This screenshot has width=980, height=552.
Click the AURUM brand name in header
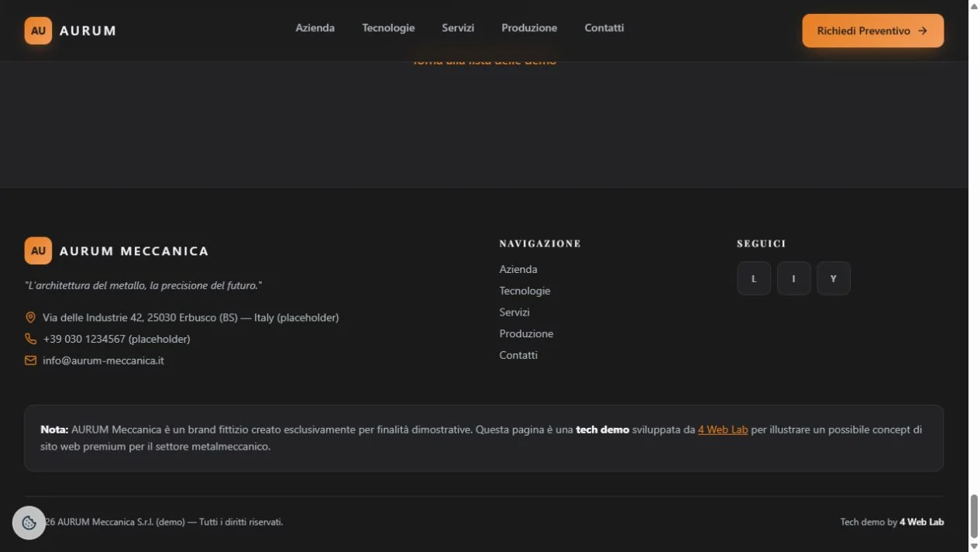(88, 31)
